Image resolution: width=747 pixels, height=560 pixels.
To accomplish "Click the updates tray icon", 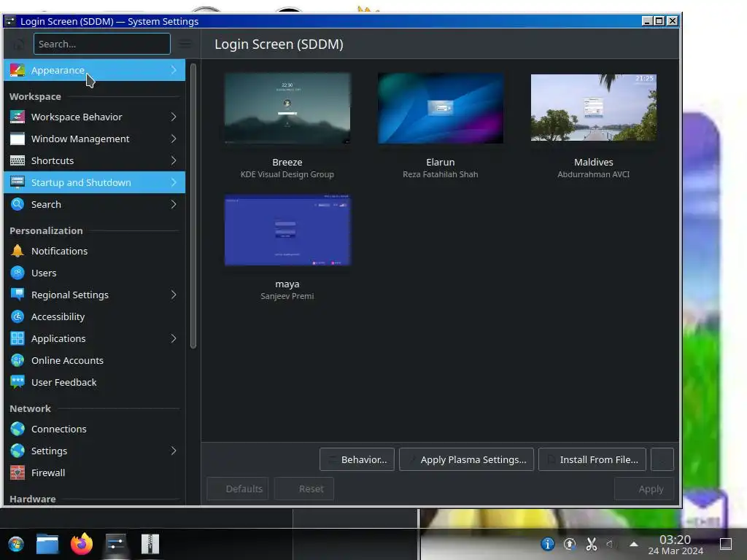I will pos(569,544).
